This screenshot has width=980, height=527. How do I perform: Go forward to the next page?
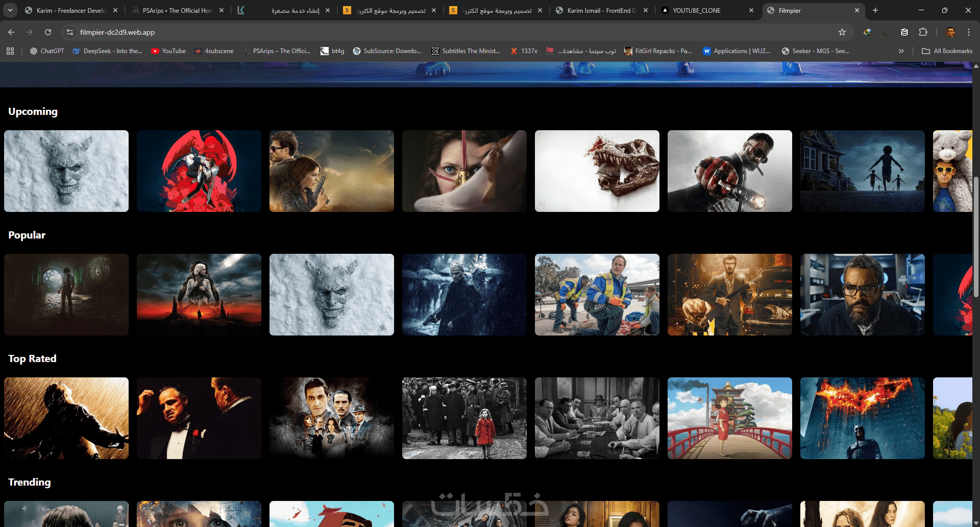(30, 32)
